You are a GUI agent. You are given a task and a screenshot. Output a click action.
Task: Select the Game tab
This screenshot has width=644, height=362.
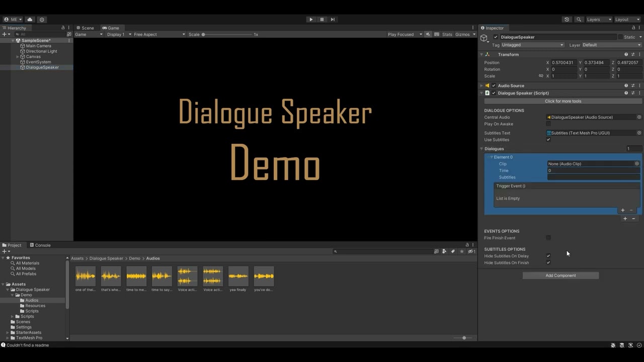click(111, 28)
